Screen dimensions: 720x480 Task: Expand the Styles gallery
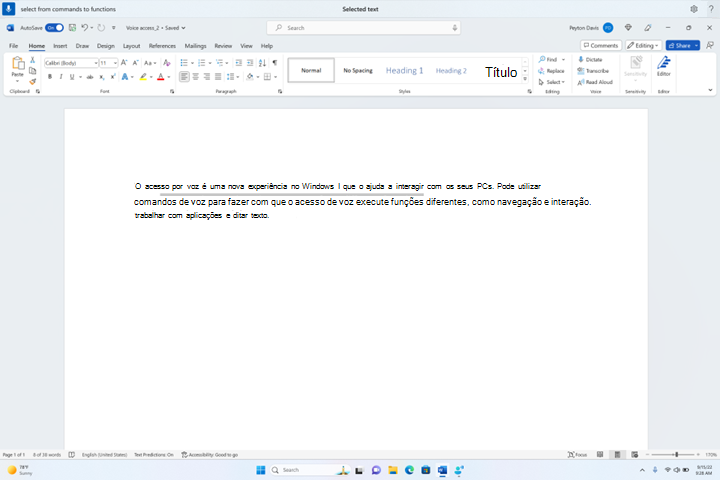point(525,80)
